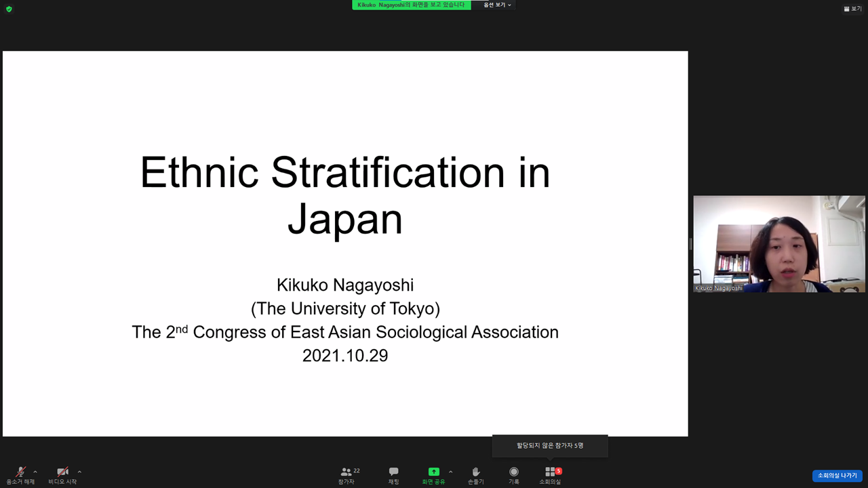Click the shared slide presentation area
The height and width of the screenshot is (488, 868).
(345, 244)
